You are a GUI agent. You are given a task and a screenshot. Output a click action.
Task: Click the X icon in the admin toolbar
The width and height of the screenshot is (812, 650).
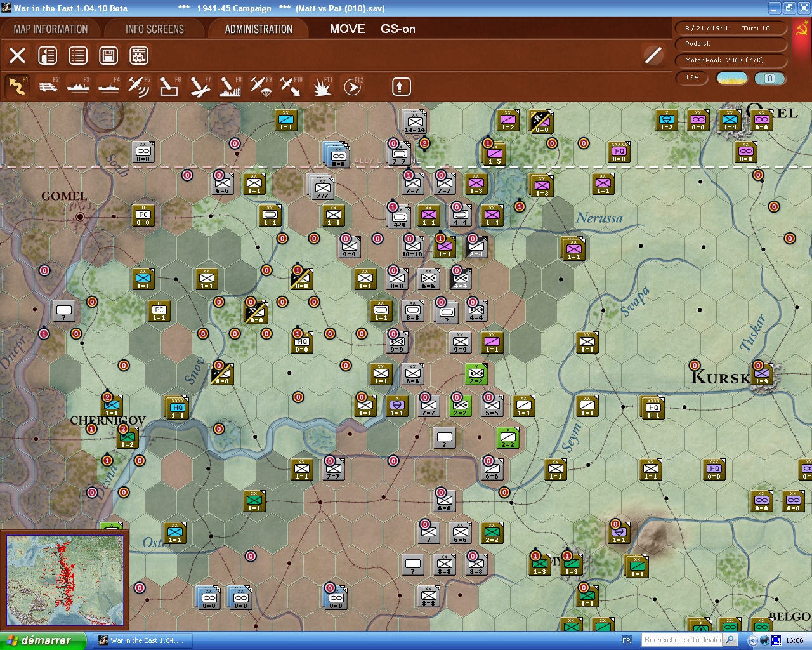18,56
